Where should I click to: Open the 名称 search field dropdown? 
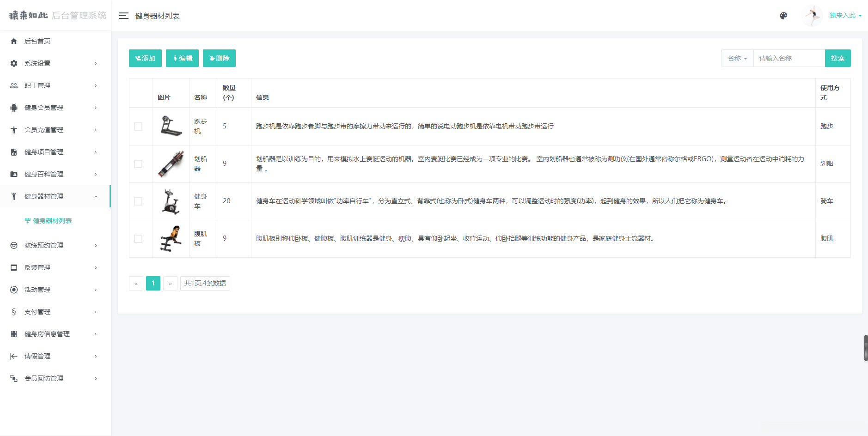click(x=737, y=58)
